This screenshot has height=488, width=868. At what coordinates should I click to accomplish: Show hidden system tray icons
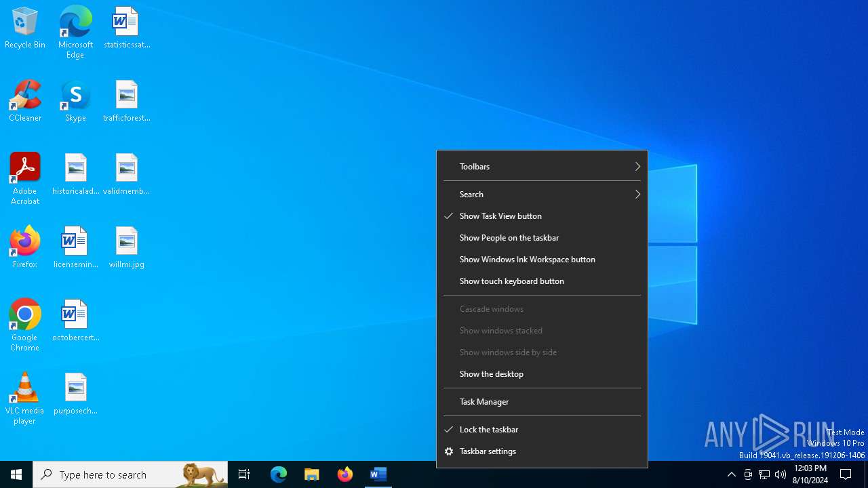point(731,474)
